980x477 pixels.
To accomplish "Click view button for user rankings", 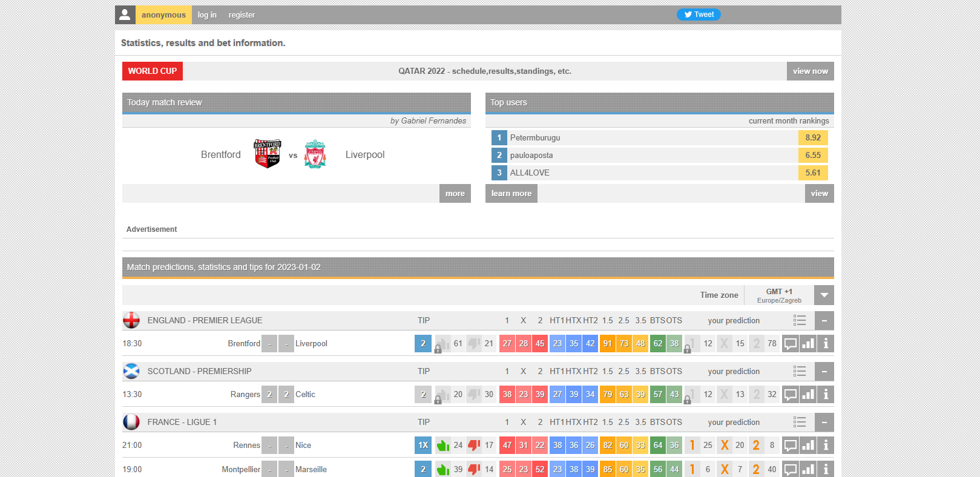I will point(820,193).
